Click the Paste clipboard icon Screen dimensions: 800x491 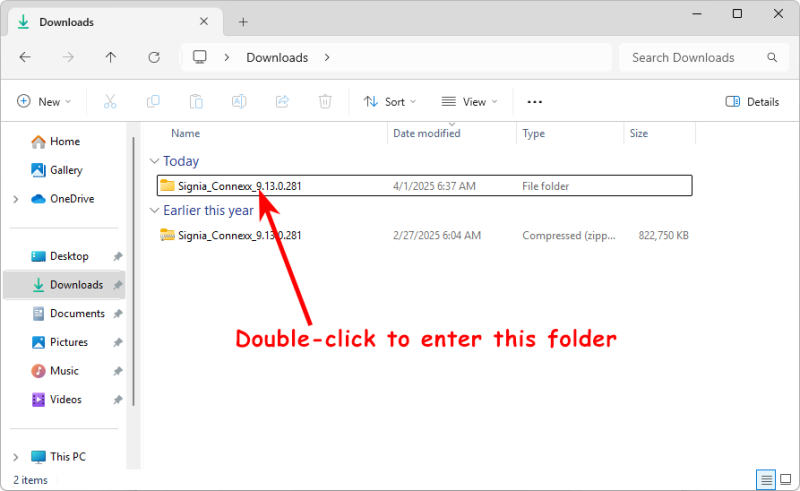pos(197,101)
